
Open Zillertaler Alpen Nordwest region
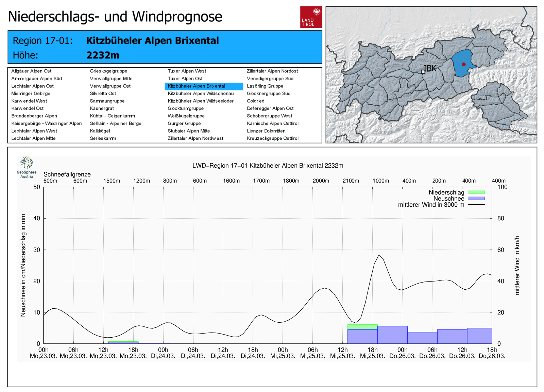point(195,138)
